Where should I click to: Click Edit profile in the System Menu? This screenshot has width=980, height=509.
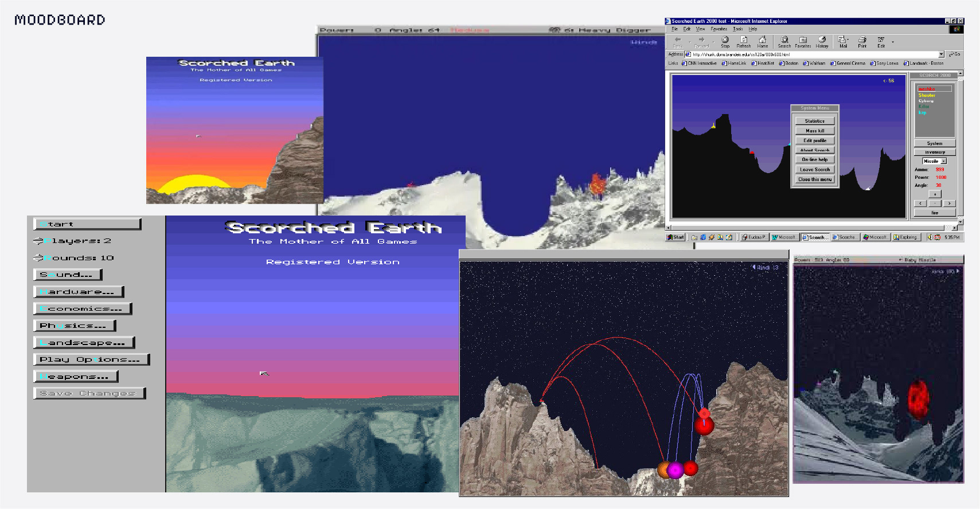point(815,140)
